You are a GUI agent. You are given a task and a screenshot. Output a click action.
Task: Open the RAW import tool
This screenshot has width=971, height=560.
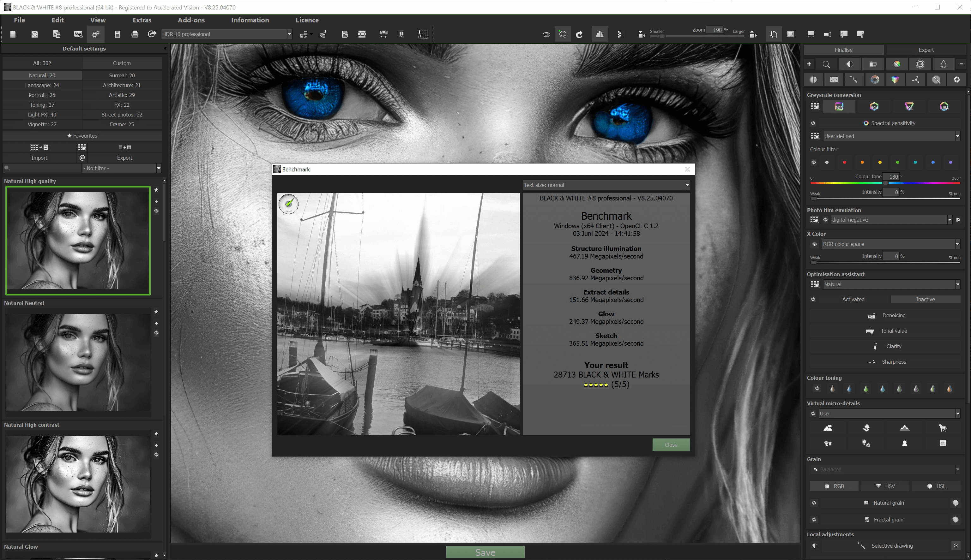77,34
